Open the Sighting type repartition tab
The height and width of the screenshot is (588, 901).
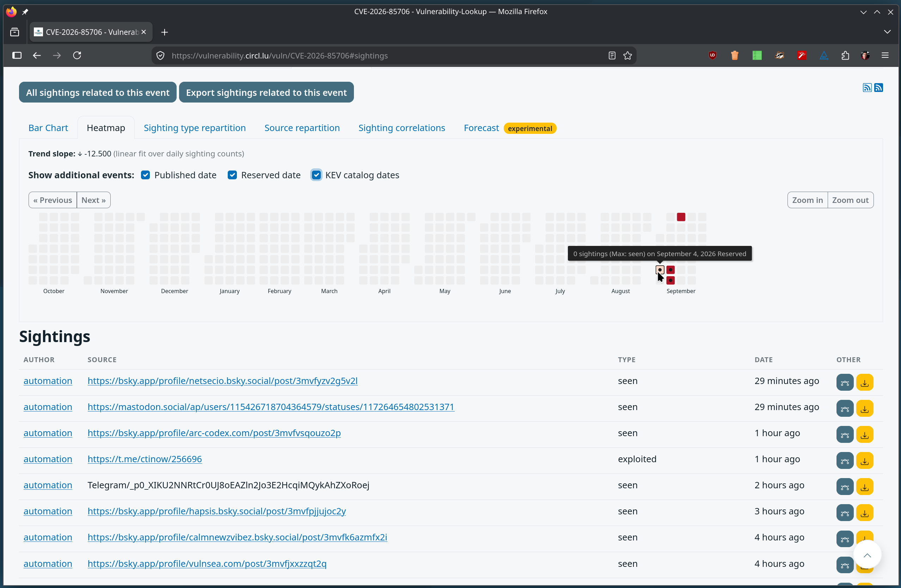(195, 128)
